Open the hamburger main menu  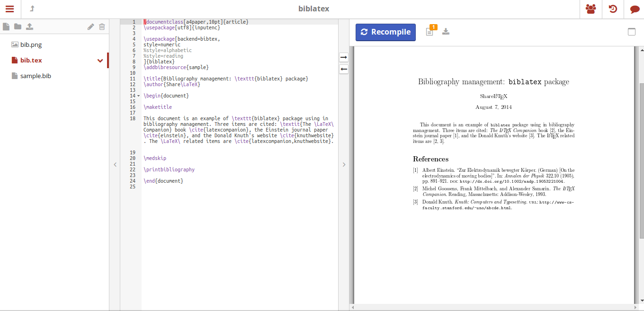tap(10, 9)
